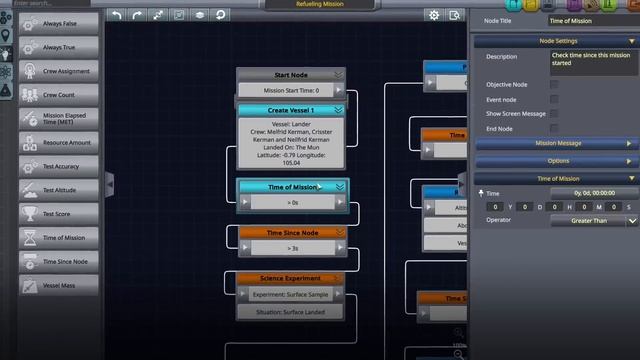The width and height of the screenshot is (640, 360).
Task: Add a Mission Elapsed Time (MET) node
Action: [x=58, y=119]
